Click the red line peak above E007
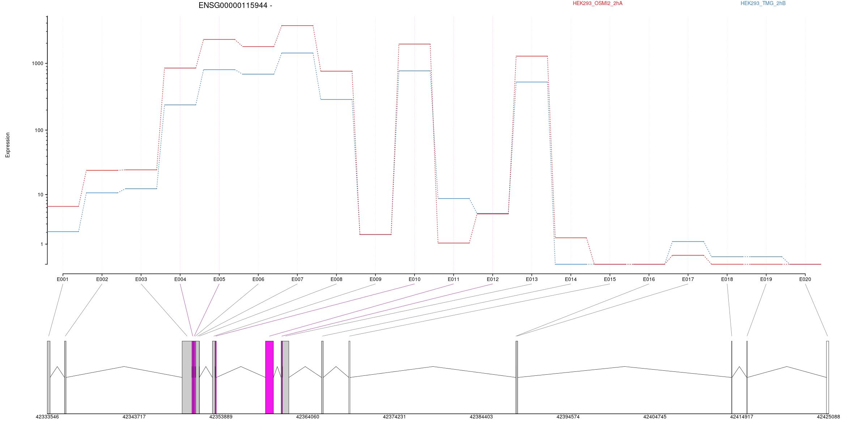The width and height of the screenshot is (868, 434). (297, 26)
